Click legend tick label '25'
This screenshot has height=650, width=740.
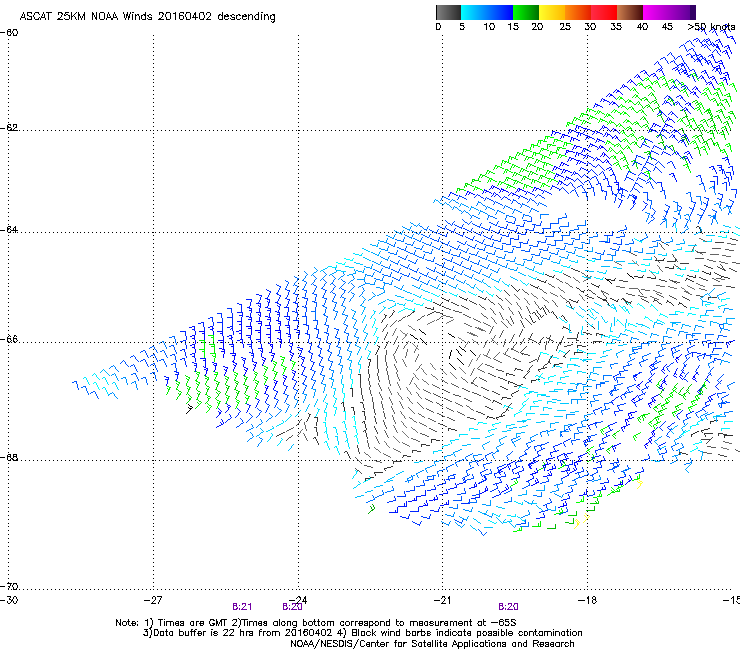click(565, 27)
